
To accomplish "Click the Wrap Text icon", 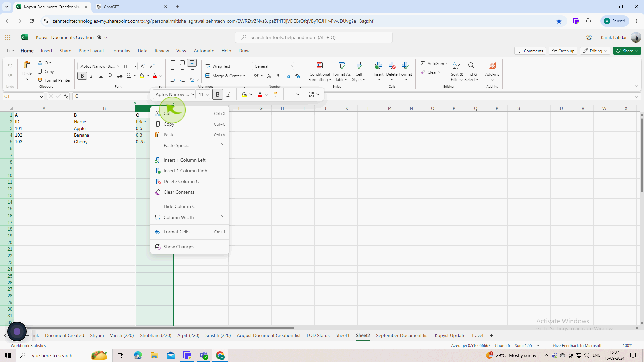I will [x=207, y=66].
